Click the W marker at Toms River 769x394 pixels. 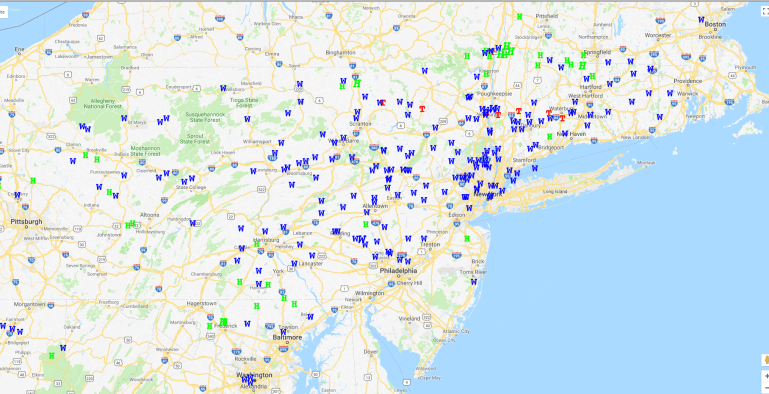point(474,282)
